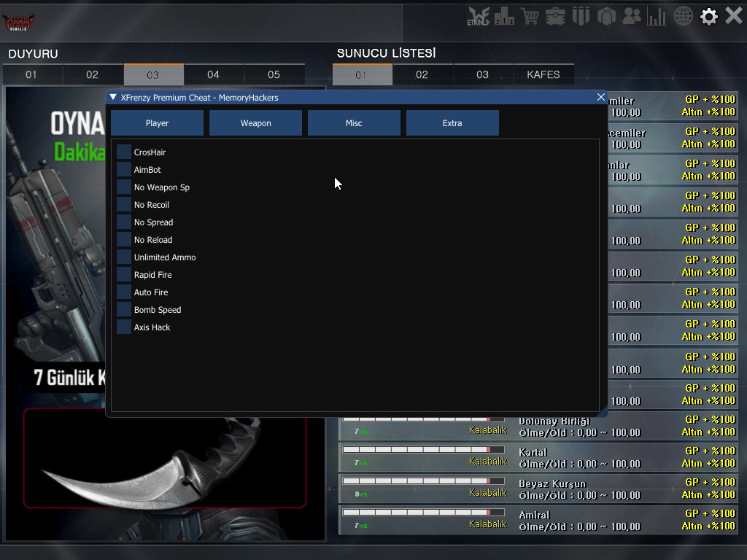Open the friends people icon

(632, 17)
